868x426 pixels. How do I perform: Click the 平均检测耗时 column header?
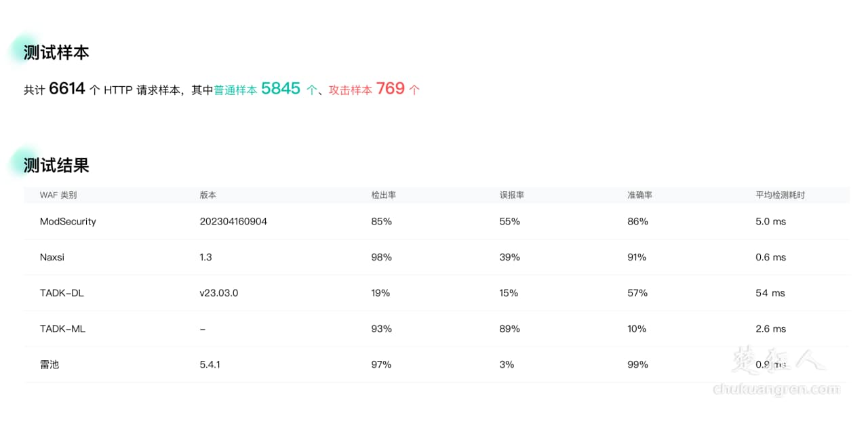point(780,195)
